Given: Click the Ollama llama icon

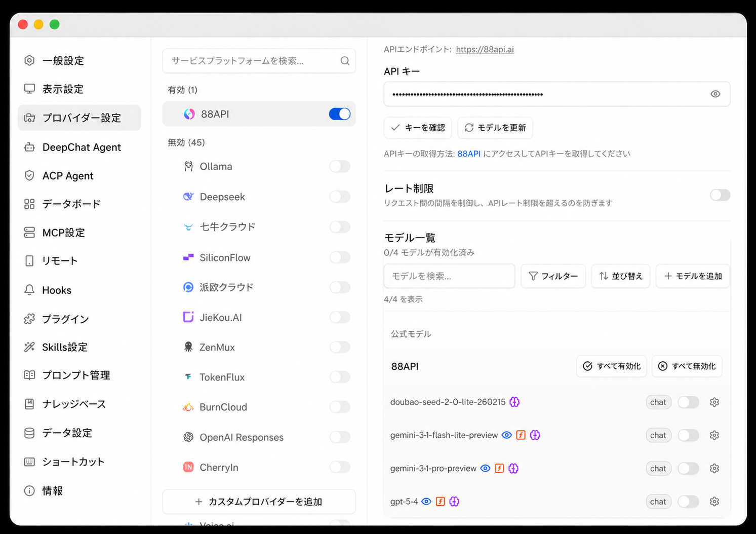Looking at the screenshot, I should click(188, 166).
